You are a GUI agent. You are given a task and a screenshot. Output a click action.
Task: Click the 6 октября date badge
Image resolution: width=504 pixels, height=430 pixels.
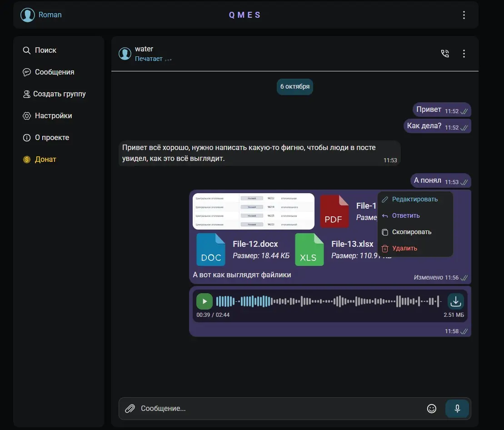(x=295, y=87)
